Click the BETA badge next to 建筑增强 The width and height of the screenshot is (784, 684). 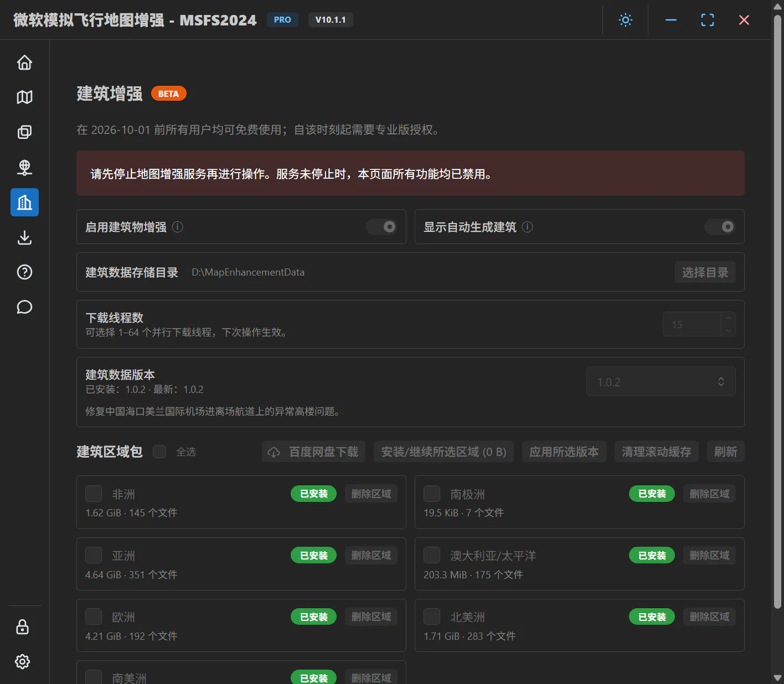pos(168,94)
